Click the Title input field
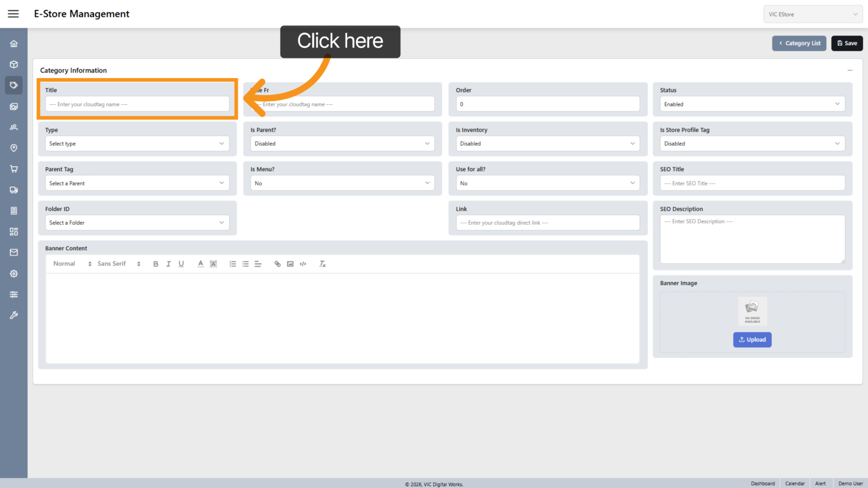 [x=137, y=104]
